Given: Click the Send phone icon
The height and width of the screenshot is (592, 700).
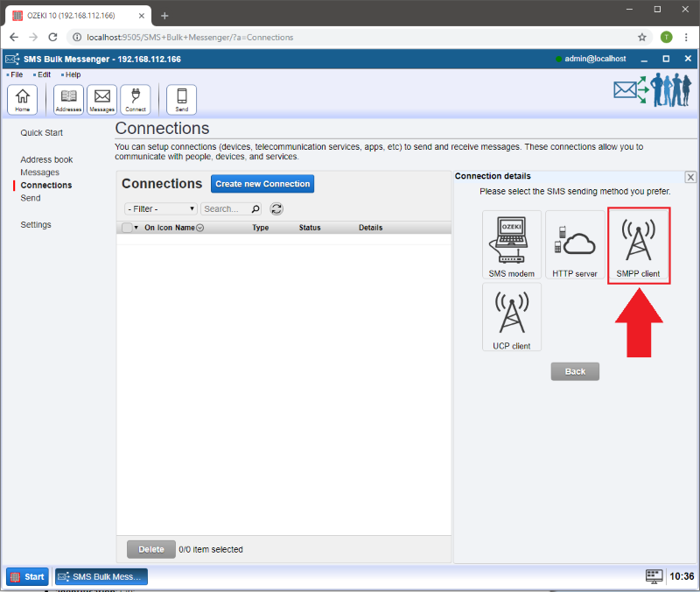Looking at the screenshot, I should (182, 99).
